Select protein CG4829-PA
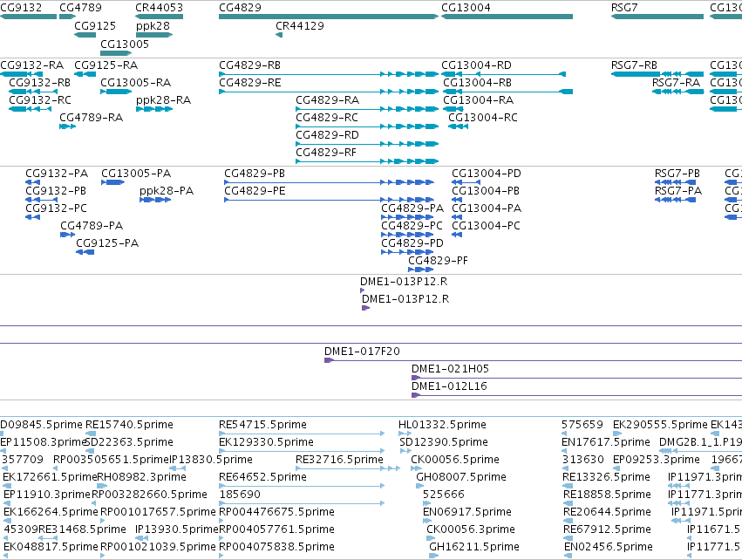This screenshot has width=742, height=560. tap(412, 208)
